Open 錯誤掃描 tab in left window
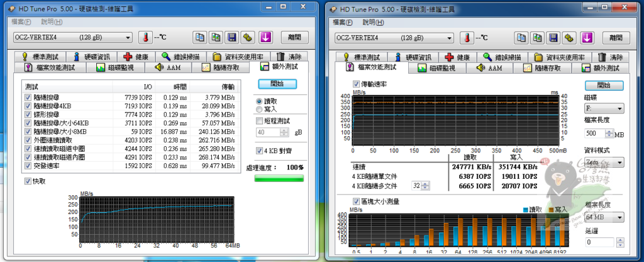Image resolution: width=644 pixels, height=262 pixels. coord(180,57)
